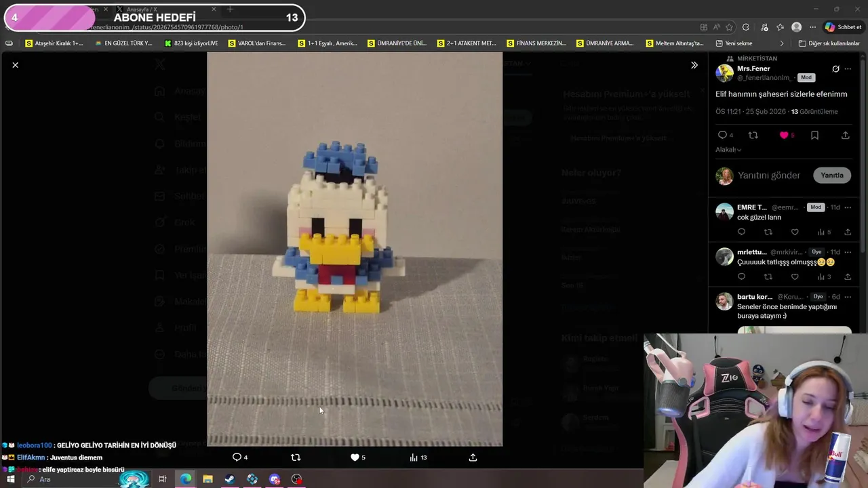Open 'Meltem Altıntaş'ta...' bookmark

pyautogui.click(x=675, y=43)
